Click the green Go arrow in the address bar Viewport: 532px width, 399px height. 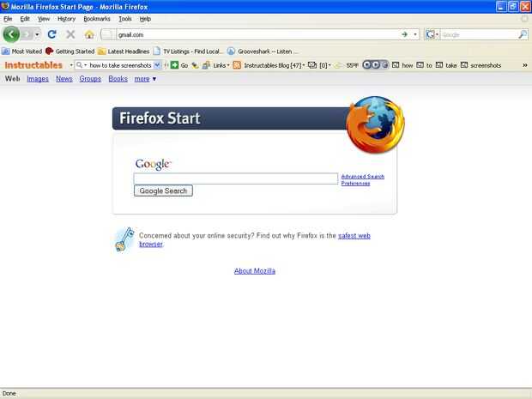click(x=404, y=34)
